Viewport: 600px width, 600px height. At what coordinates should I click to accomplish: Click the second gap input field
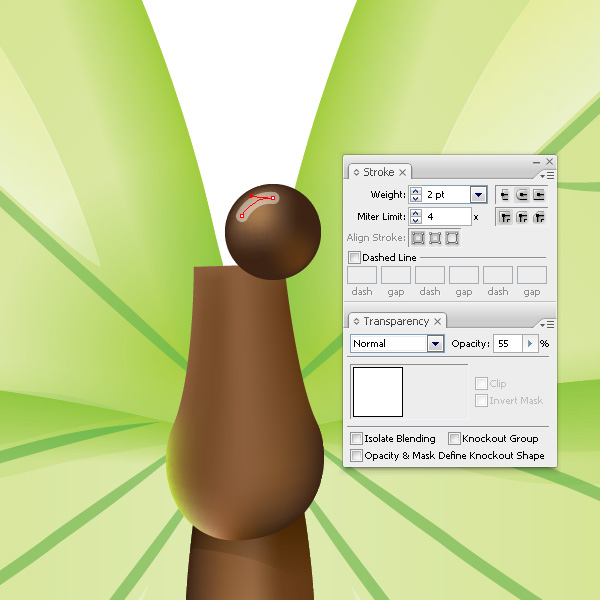[464, 275]
